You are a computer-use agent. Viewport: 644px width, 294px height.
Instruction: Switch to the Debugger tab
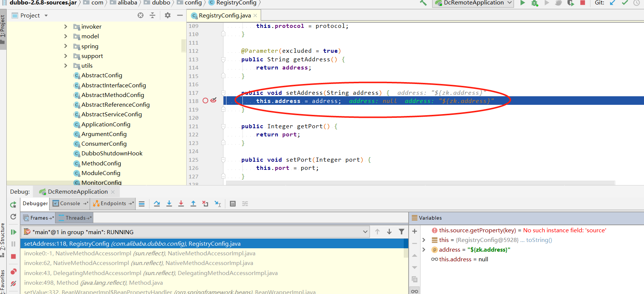[x=35, y=204]
